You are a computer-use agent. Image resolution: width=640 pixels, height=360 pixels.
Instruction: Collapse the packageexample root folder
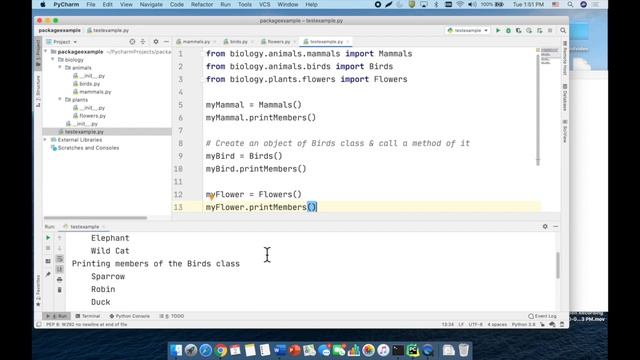(x=46, y=52)
